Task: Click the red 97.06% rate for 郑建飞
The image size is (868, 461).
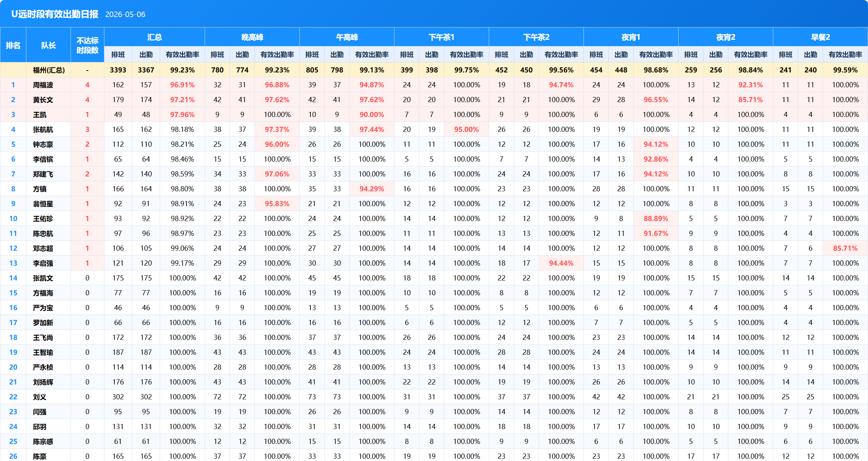Action: [277, 174]
